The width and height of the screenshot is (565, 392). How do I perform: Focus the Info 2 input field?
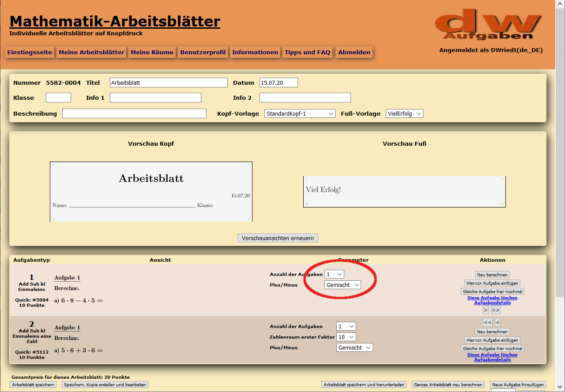305,98
